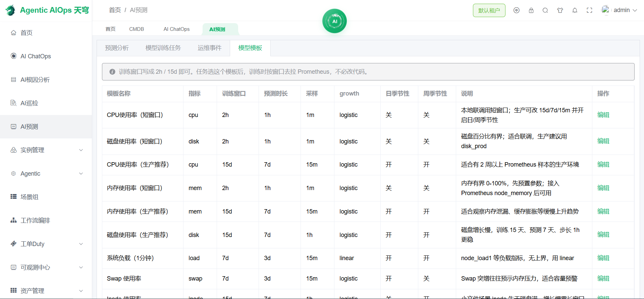Click the circled plus icon next to 默认租户
Image resolution: width=644 pixels, height=299 pixels.
click(517, 10)
